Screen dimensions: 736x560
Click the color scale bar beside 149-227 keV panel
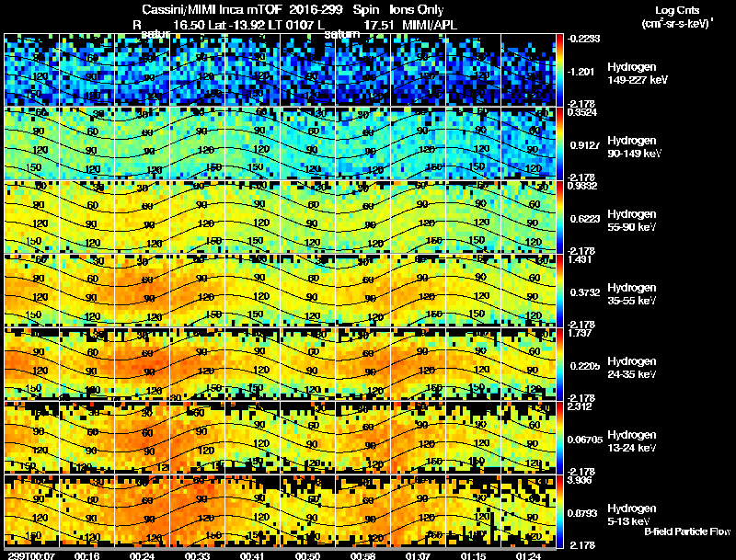tap(559, 69)
